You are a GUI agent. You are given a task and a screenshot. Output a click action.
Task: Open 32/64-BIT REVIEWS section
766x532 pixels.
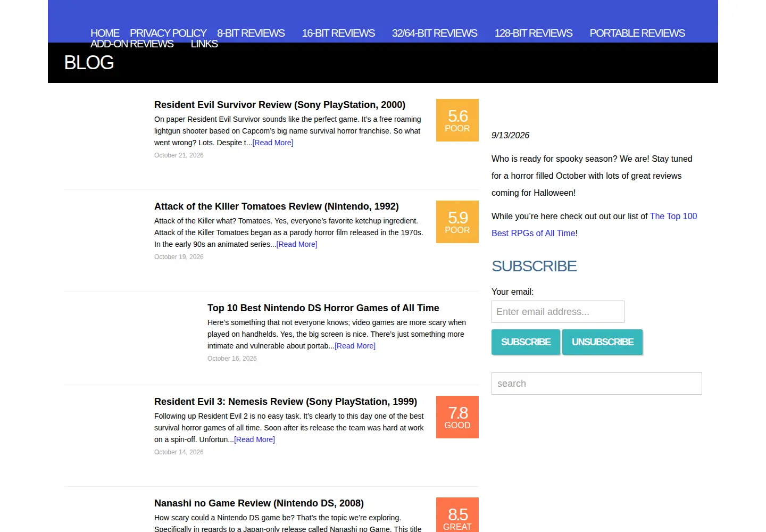(435, 33)
